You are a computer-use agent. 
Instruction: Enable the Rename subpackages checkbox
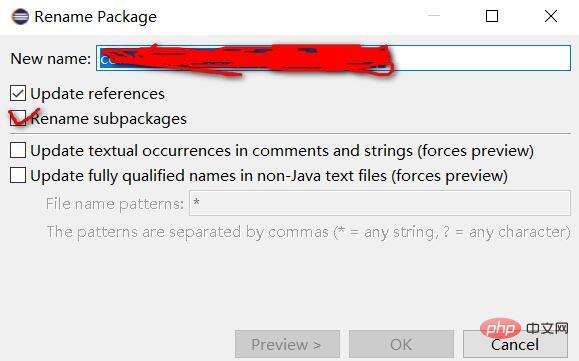18,118
